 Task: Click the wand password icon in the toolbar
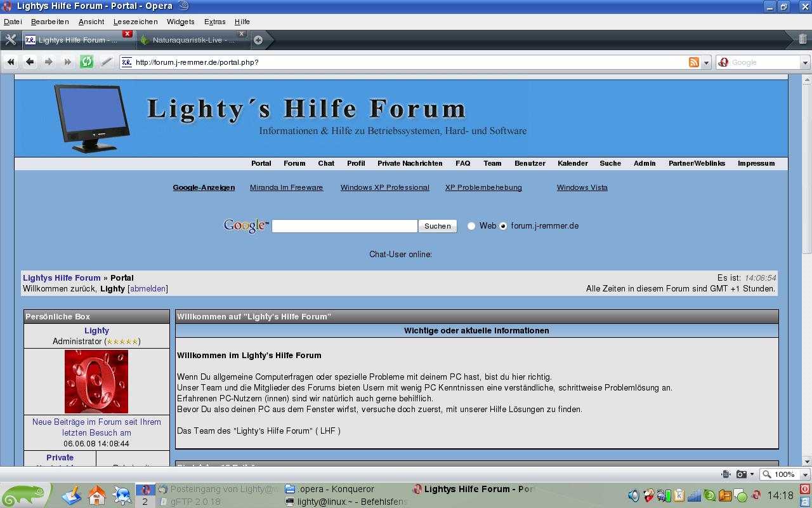(x=107, y=62)
